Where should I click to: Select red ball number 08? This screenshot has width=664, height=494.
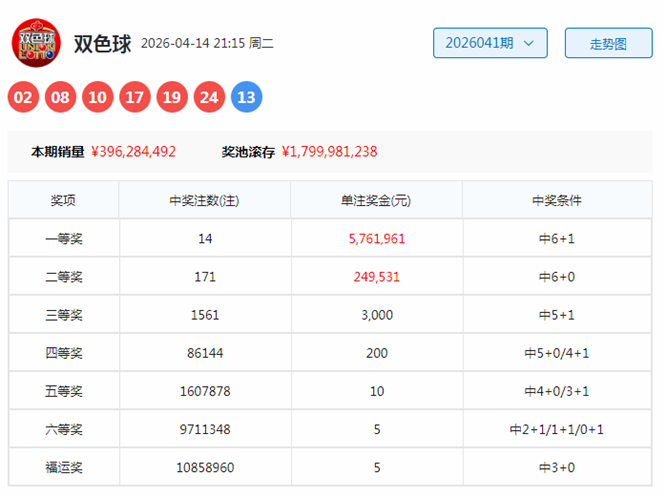pos(61,97)
